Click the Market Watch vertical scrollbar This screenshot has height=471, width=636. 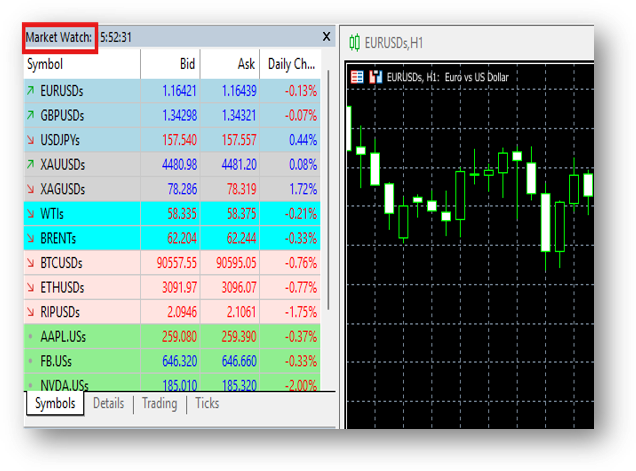tap(326, 200)
